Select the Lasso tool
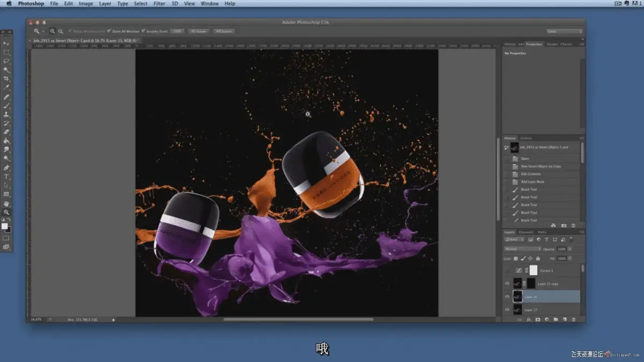 [6, 61]
